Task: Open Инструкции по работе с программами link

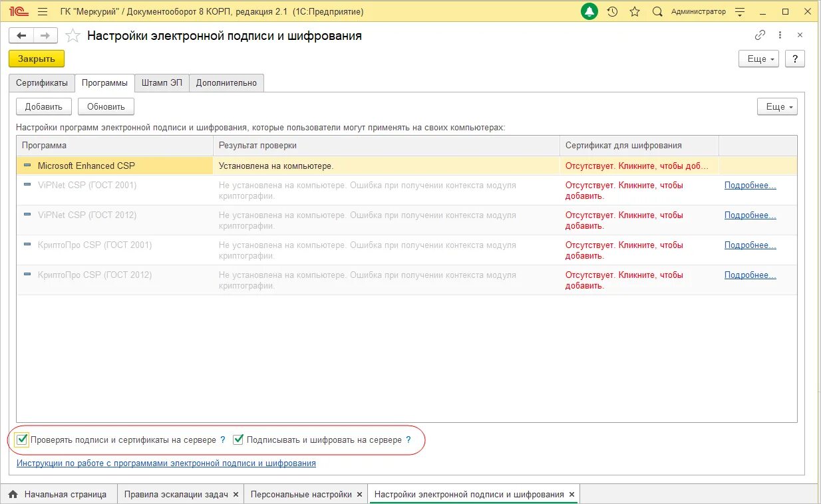Action: (x=166, y=463)
